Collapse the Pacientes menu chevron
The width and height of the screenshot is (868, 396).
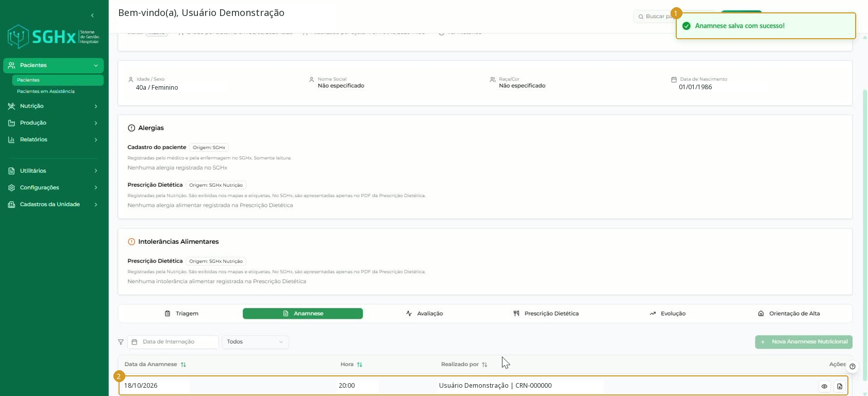pyautogui.click(x=96, y=65)
